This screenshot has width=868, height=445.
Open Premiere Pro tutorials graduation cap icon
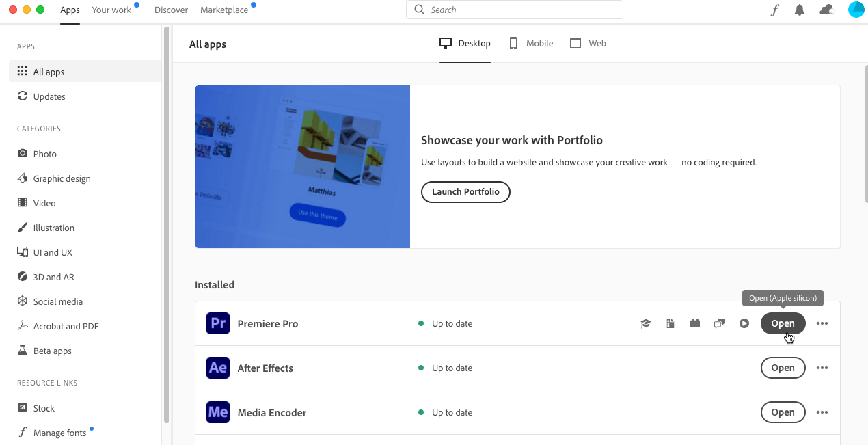[x=645, y=324]
